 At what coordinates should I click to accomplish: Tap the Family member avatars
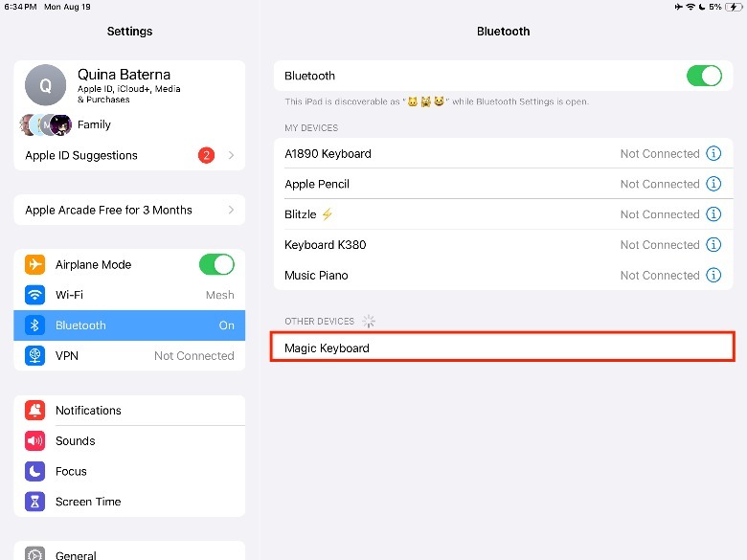tap(46, 124)
